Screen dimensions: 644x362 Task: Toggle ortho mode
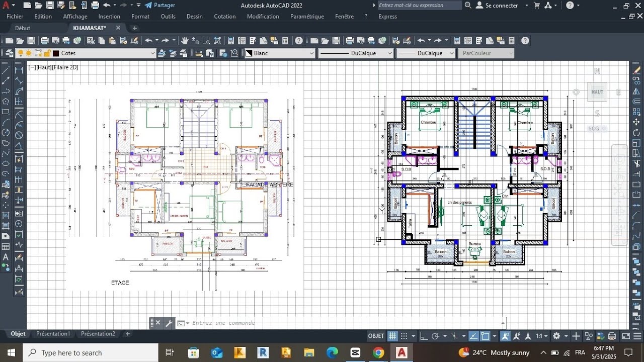(x=424, y=336)
